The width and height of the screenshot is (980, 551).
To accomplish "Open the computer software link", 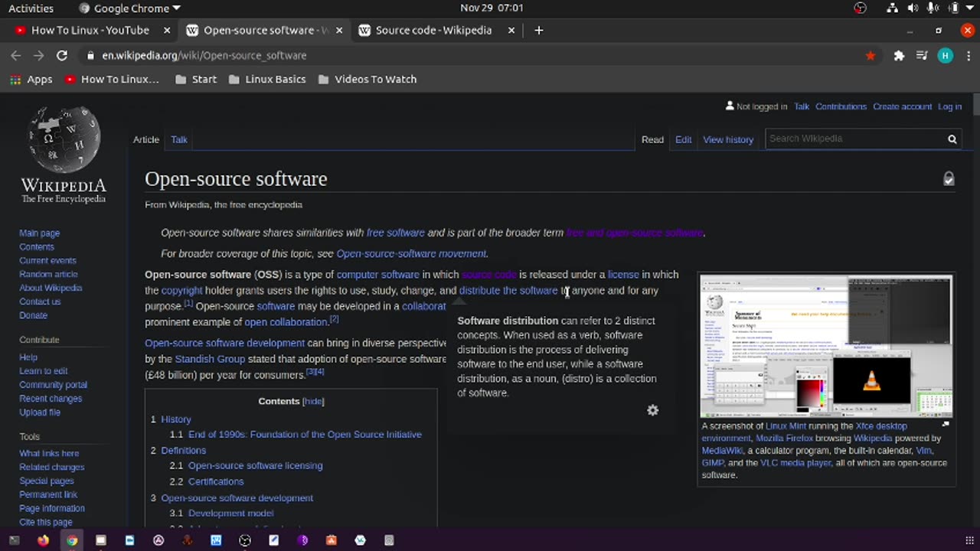I will [377, 274].
